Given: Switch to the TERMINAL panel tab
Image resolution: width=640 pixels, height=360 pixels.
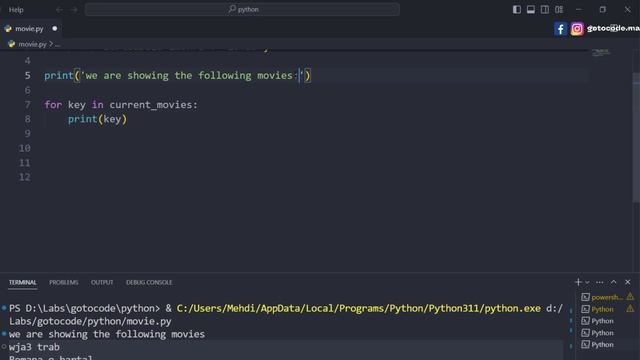Looking at the screenshot, I should coord(23,282).
